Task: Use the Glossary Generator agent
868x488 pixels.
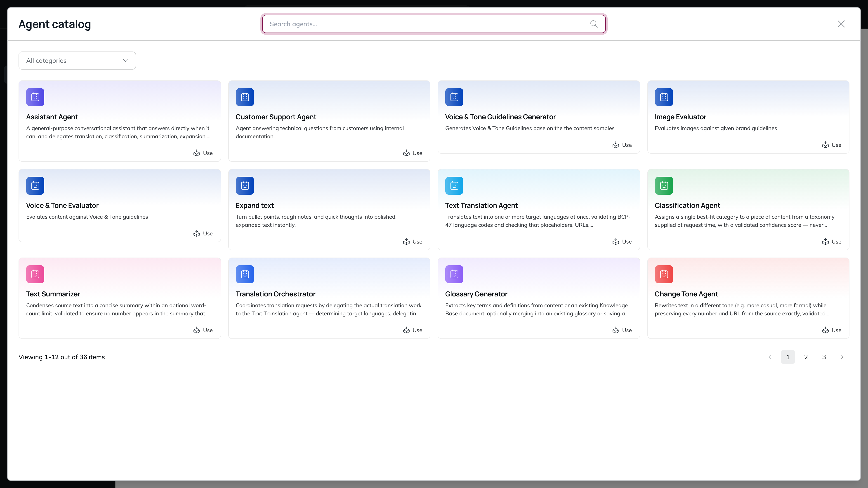Action: pyautogui.click(x=622, y=330)
